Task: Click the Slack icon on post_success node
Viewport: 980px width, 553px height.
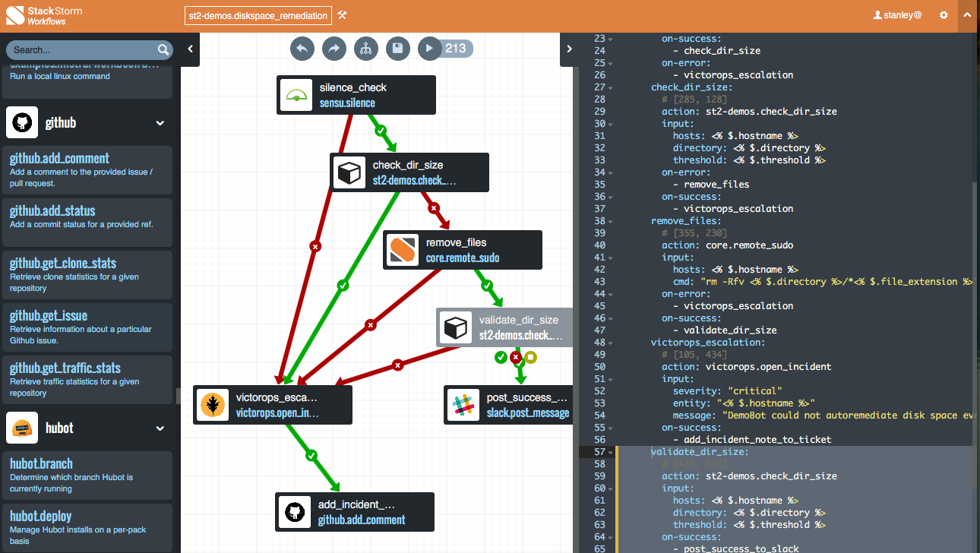Action: (x=463, y=405)
